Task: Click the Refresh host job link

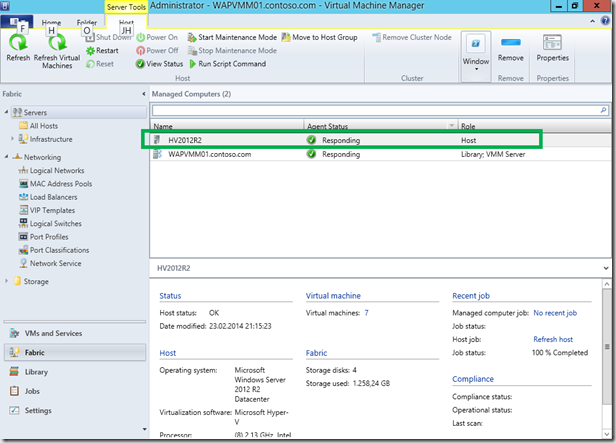Action: pos(553,339)
